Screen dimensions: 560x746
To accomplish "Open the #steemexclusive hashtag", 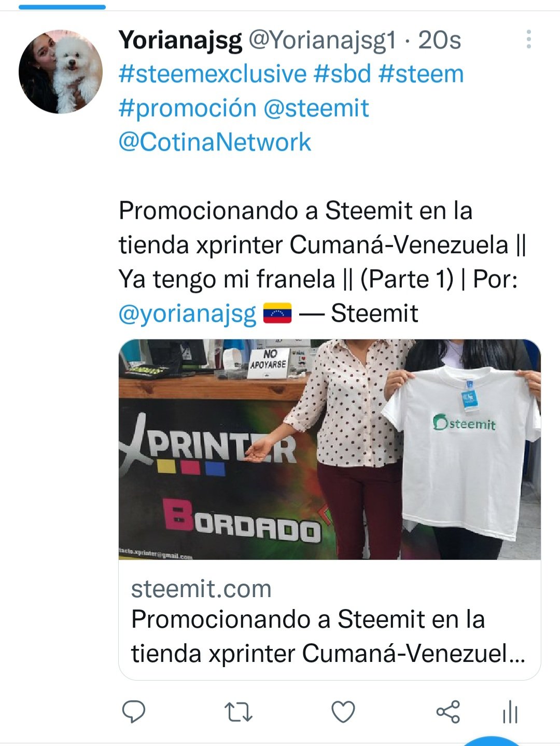I will [213, 74].
